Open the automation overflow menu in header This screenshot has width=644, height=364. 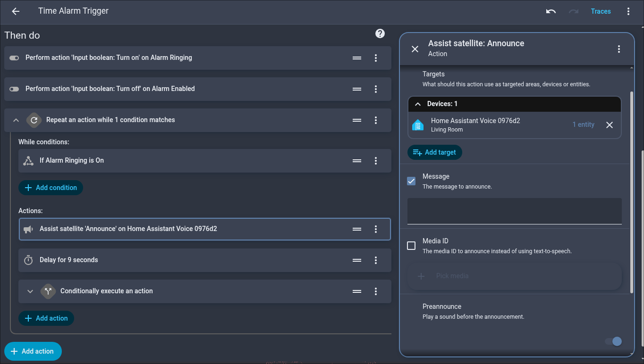(x=628, y=11)
